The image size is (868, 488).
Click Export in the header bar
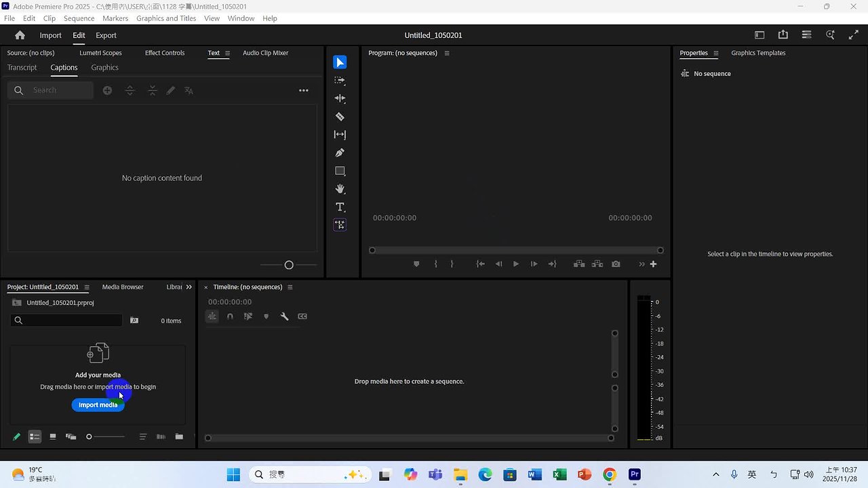pos(106,35)
